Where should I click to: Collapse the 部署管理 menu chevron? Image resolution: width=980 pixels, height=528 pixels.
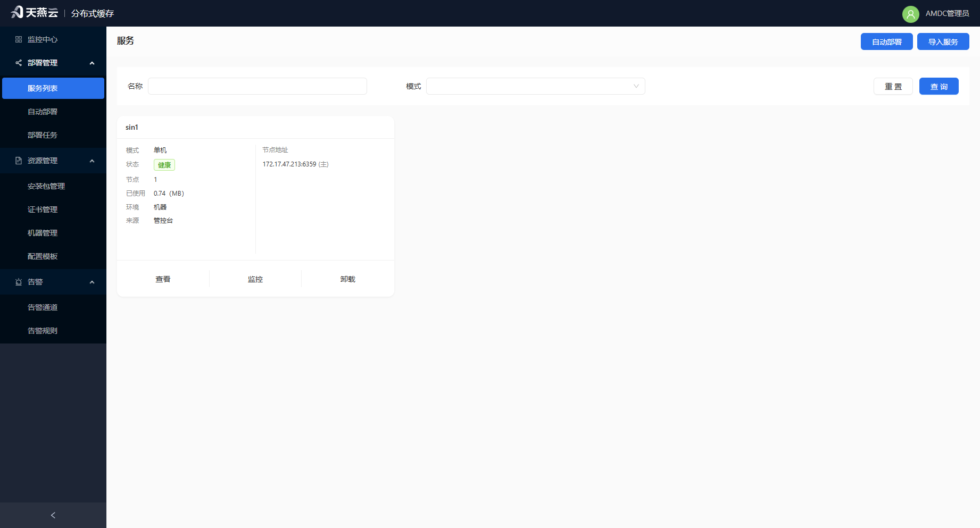click(x=92, y=63)
